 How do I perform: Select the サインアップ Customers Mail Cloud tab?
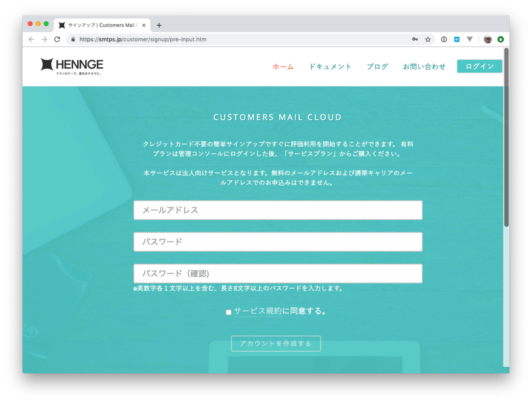102,25
